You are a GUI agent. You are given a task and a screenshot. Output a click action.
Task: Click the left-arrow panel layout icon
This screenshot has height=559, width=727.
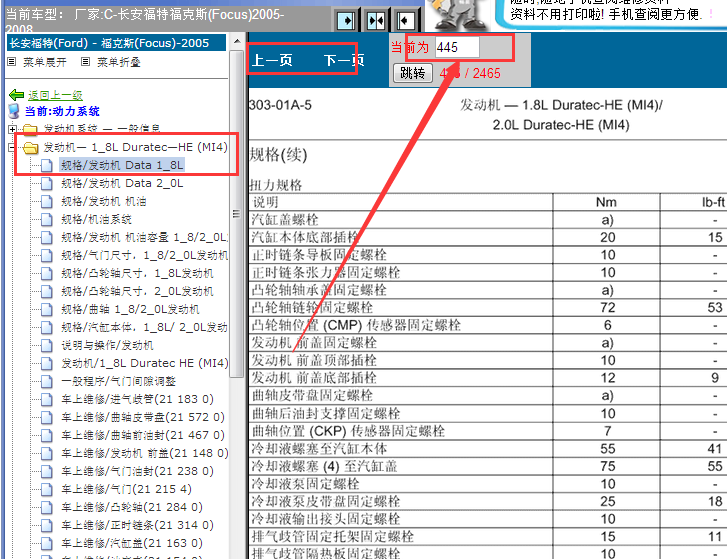click(405, 20)
